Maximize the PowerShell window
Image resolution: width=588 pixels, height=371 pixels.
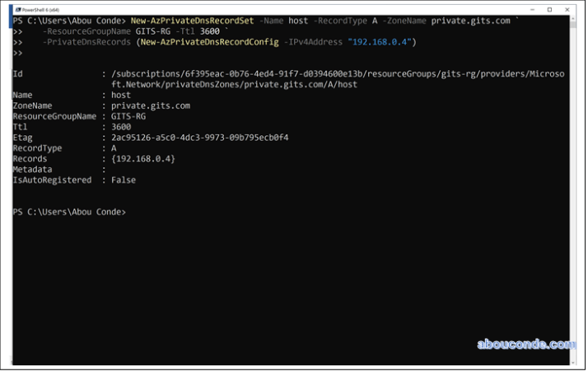coord(549,9)
